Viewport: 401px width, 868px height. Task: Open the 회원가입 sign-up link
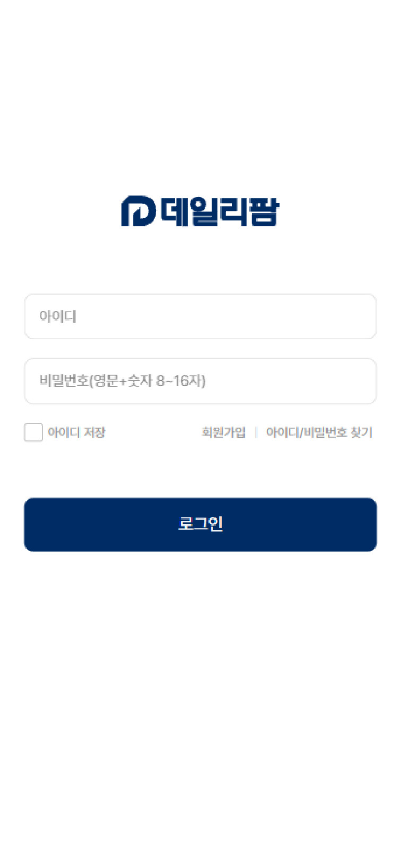coord(223,432)
